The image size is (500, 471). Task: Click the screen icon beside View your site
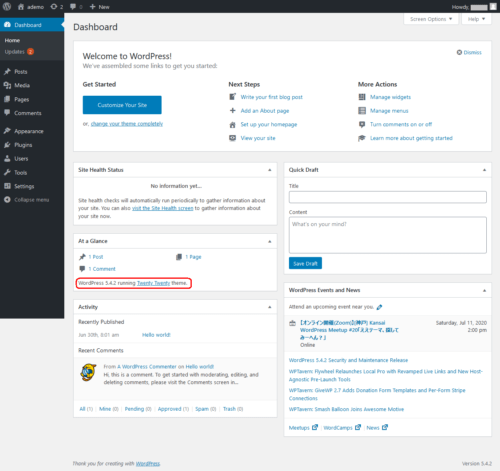tap(232, 138)
